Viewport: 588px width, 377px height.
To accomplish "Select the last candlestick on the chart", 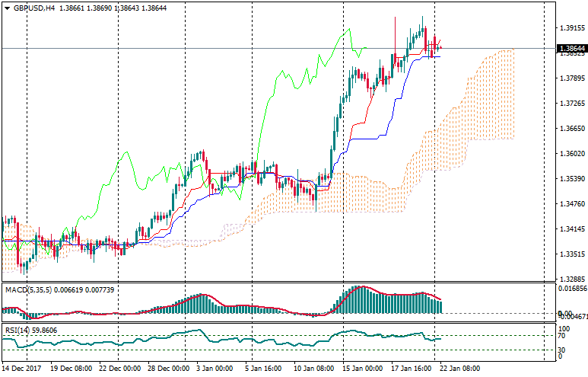I will [x=440, y=48].
